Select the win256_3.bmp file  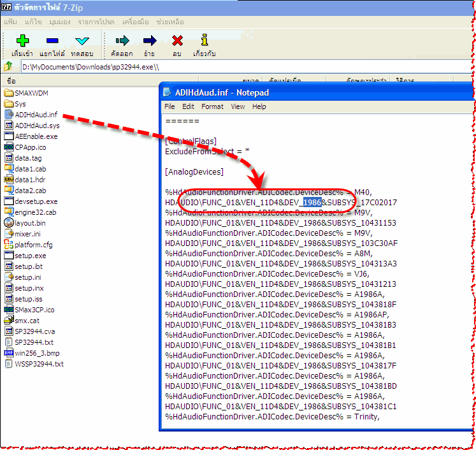(x=36, y=353)
